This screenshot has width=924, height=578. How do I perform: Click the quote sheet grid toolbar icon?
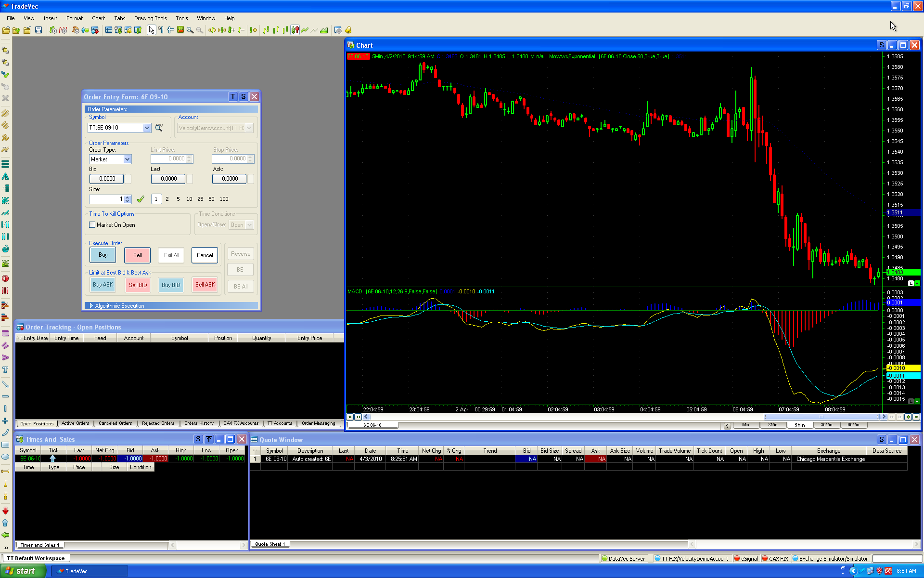click(109, 30)
